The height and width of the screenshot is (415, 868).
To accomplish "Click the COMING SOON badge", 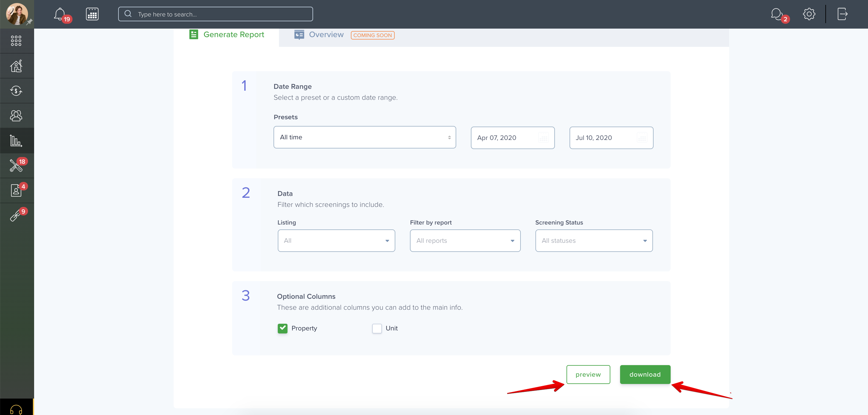I will pyautogui.click(x=372, y=35).
